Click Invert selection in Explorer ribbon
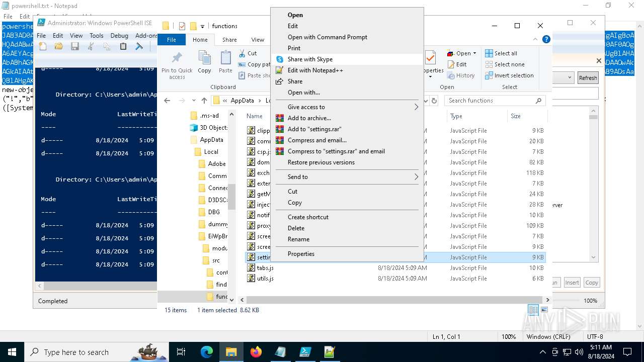This screenshot has height=362, width=644. click(x=510, y=75)
